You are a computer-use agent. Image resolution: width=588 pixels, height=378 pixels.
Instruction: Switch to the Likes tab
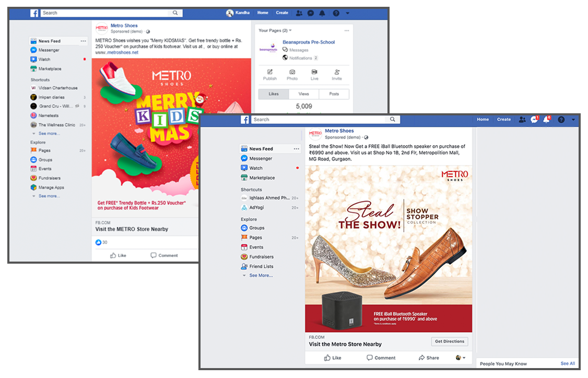[x=274, y=94]
